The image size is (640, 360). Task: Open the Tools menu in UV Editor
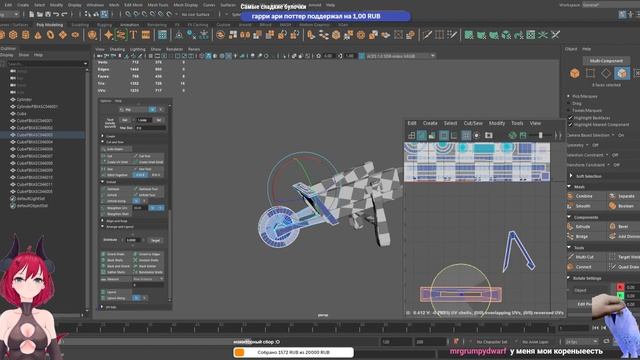tap(517, 123)
